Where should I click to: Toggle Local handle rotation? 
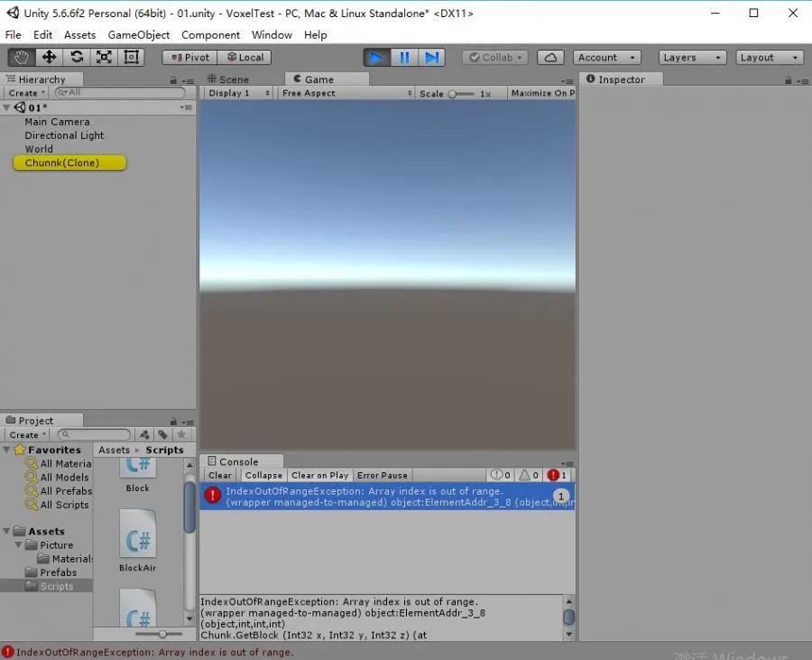[x=245, y=58]
